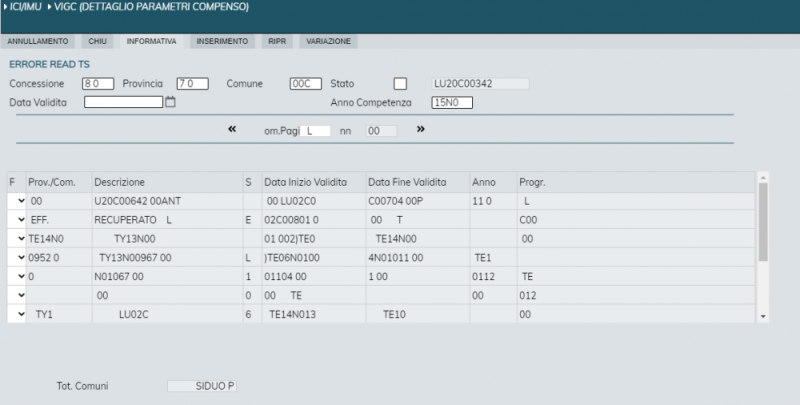Viewport: 800px width, 405px height.
Task: Focus the Anno Competenza field
Action: (x=451, y=102)
